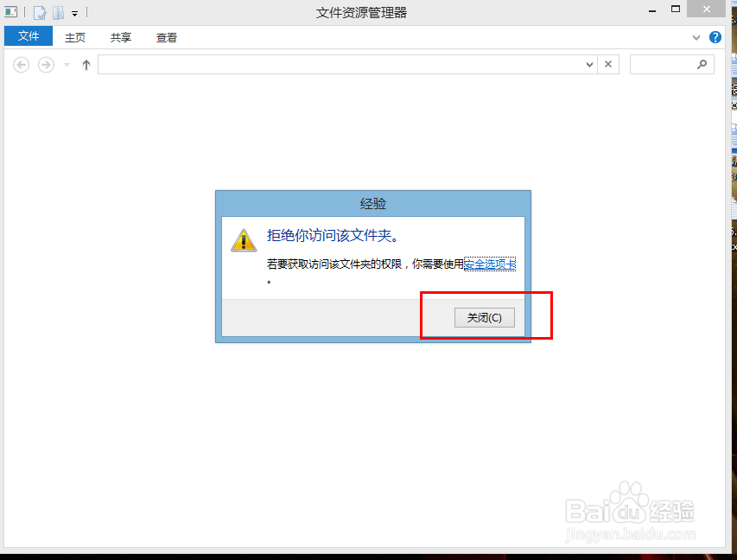Click the forward navigation arrow icon
737x560 pixels.
point(44,64)
